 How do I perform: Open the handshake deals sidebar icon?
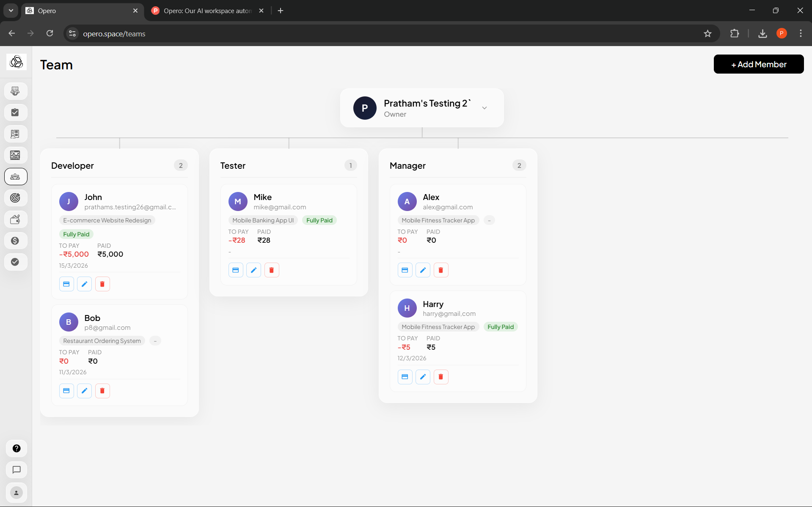[16, 91]
